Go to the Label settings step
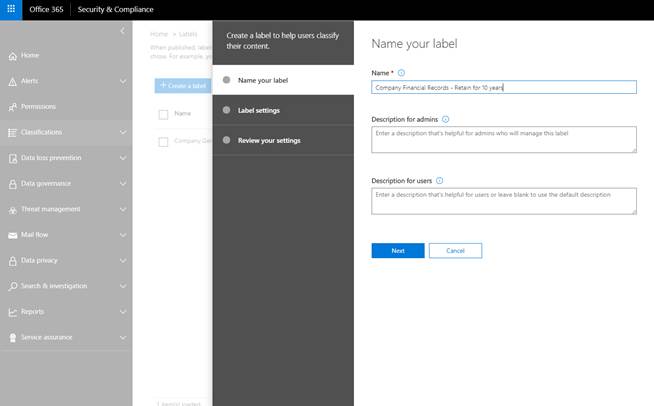The width and height of the screenshot is (654, 406). pyautogui.click(x=258, y=110)
